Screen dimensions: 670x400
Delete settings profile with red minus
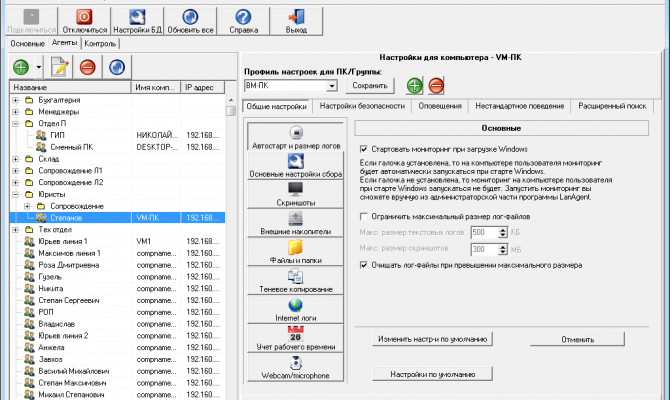436,85
